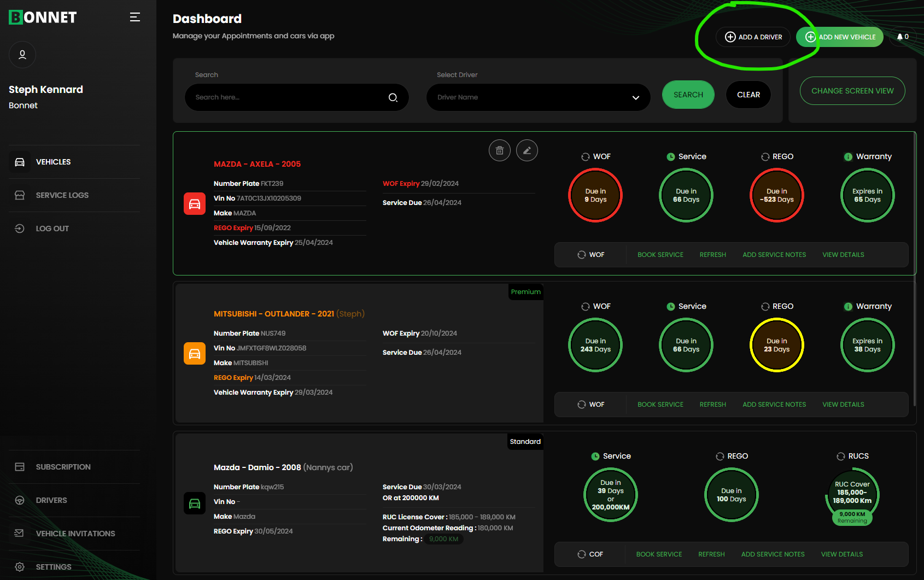924x580 pixels.
Task: Edit the Mazda Axela with the pencil icon
Action: (527, 150)
